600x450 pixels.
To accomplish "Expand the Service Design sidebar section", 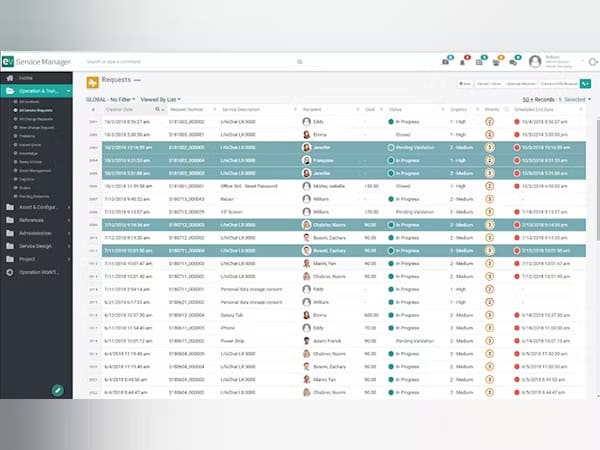I will [x=40, y=246].
